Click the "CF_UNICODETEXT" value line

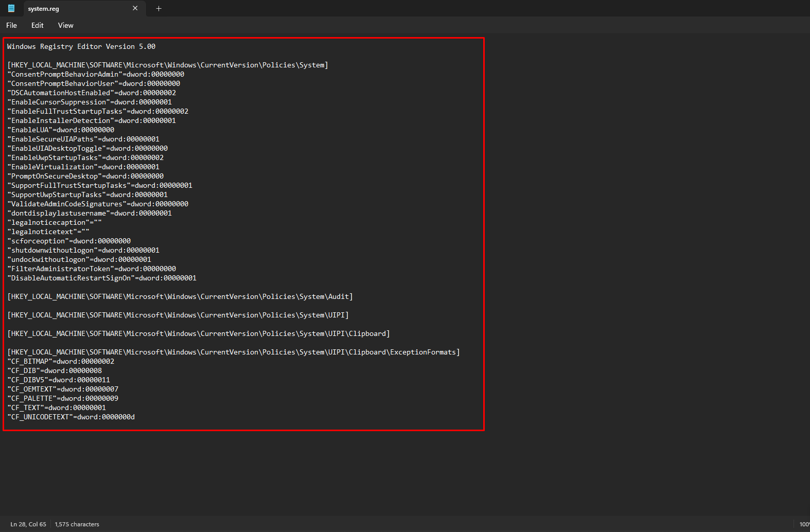71,417
